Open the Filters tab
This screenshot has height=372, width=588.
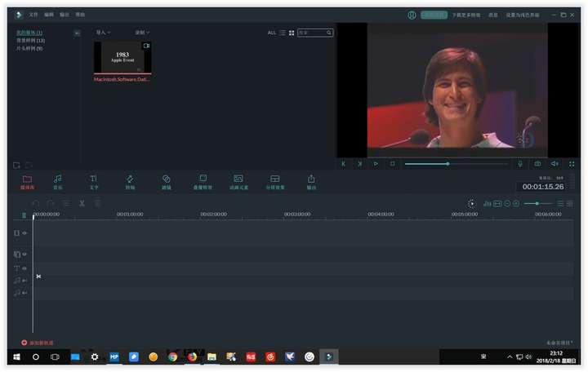click(x=166, y=182)
